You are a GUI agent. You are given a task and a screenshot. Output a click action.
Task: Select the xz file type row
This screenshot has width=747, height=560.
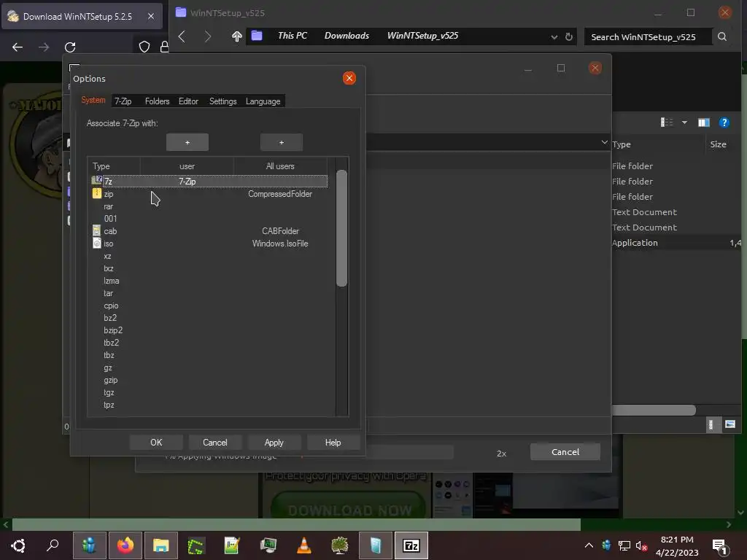(x=209, y=256)
